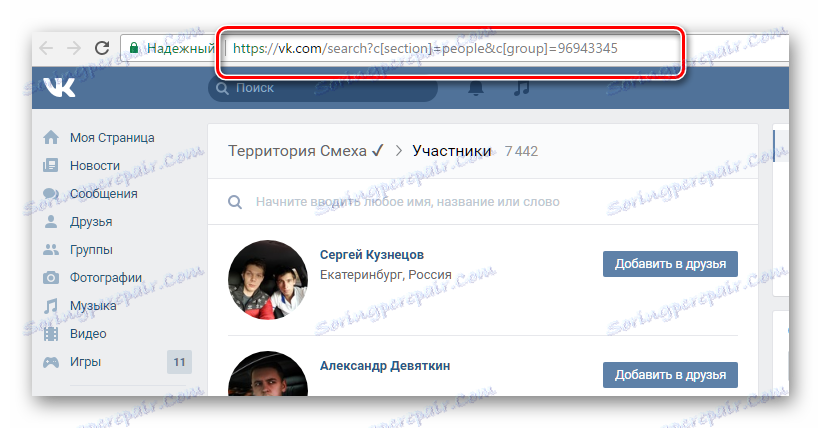Open Александр Девяткин profile photo

pos(268,374)
